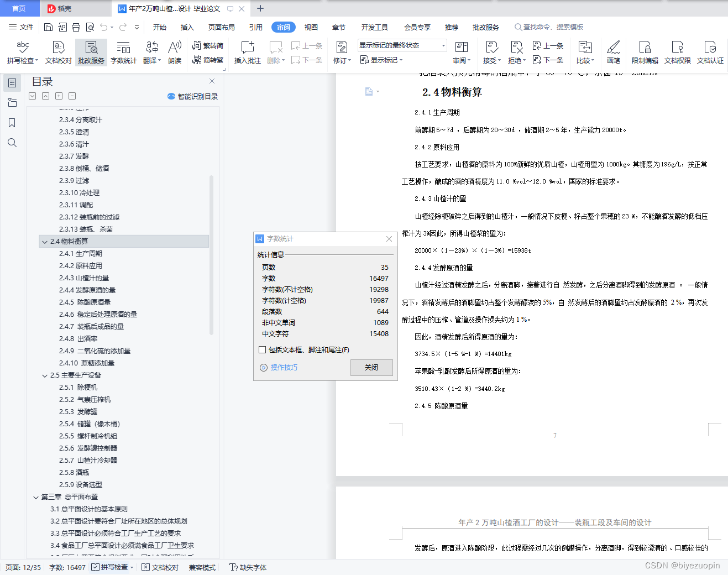The height and width of the screenshot is (575, 728).
Task: Select 2.5.3 发酵罐 in outline
Action: click(x=78, y=412)
